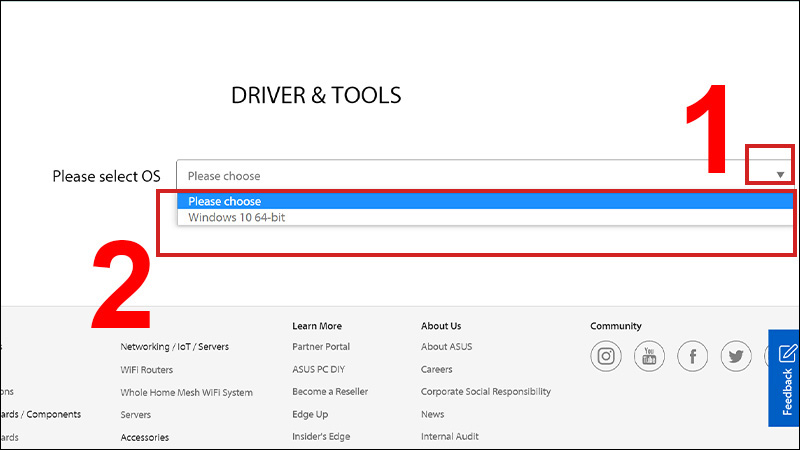
Task: Open the ASUS YouTube channel icon
Action: click(x=649, y=356)
